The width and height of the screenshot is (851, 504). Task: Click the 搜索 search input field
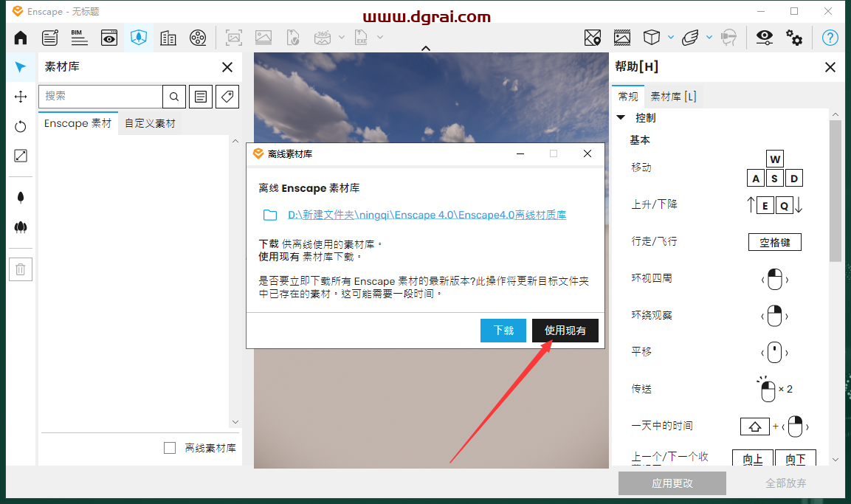click(100, 97)
